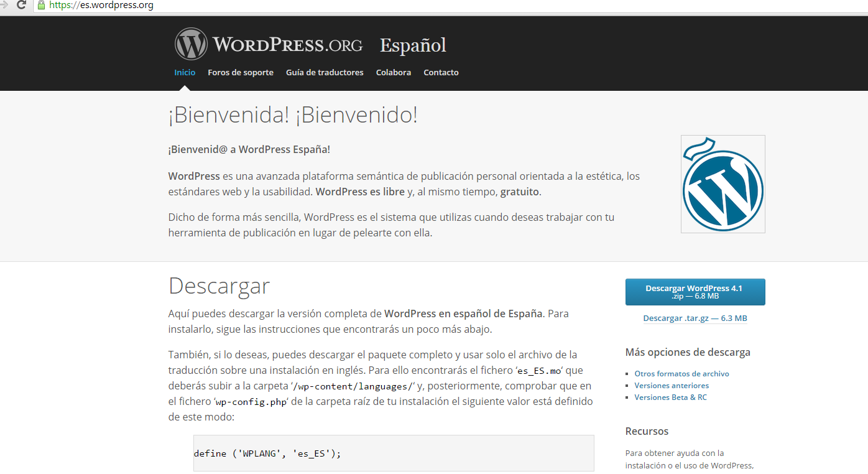Select the Colabora menu item
Screen dimensions: 868x474
pyautogui.click(x=394, y=73)
